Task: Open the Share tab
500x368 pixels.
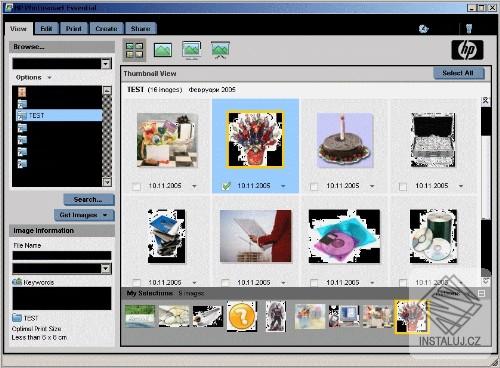Action: (140, 29)
